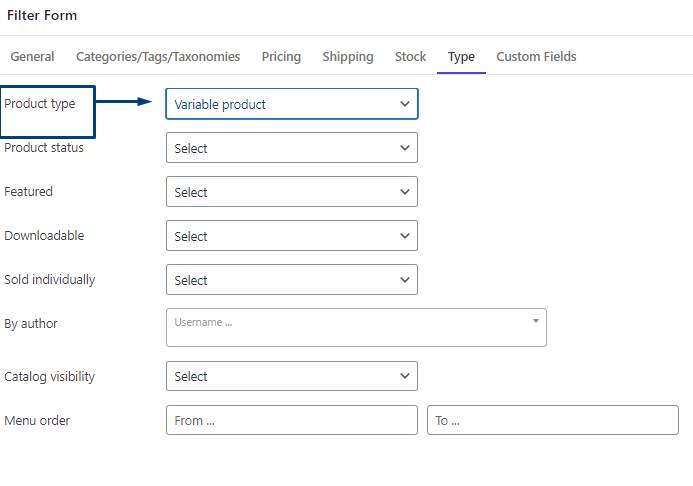Viewport: 693px width, 486px height.
Task: Select the Shipping tab
Action: point(348,57)
